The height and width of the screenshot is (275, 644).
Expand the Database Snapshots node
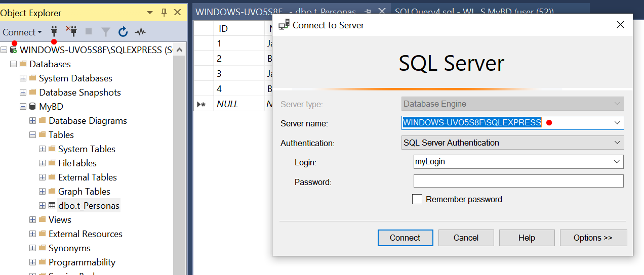(23, 93)
